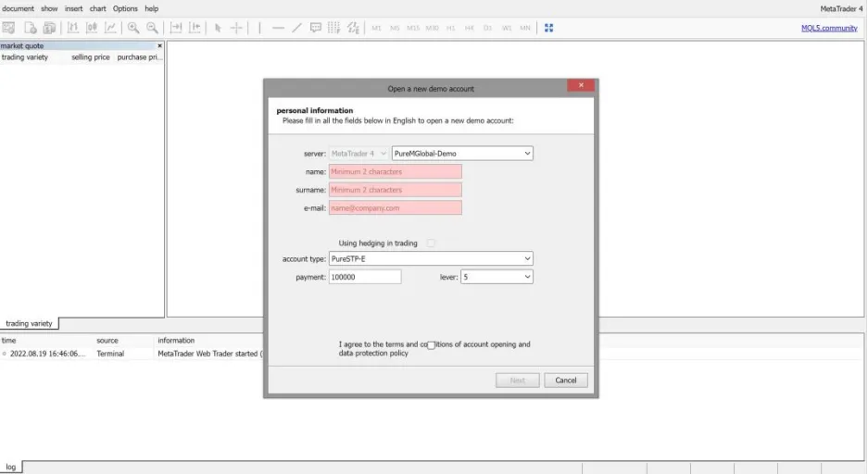This screenshot has width=868, height=474.
Task: Select the horizontal line drawing tool
Action: coord(279,28)
